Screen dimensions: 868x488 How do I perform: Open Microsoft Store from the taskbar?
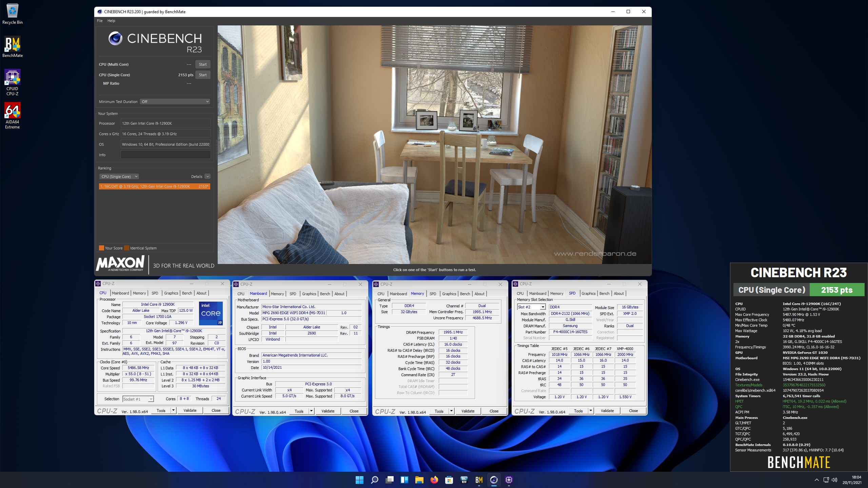(449, 480)
